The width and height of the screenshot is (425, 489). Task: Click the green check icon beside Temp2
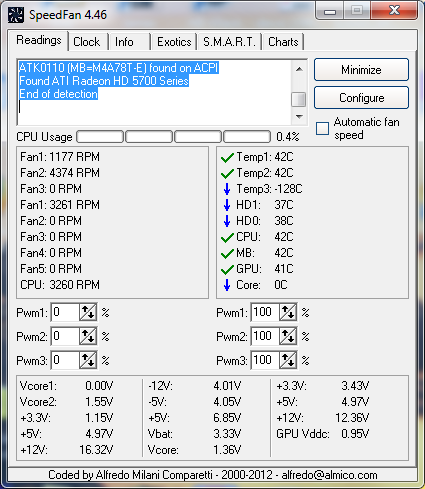pyautogui.click(x=227, y=173)
